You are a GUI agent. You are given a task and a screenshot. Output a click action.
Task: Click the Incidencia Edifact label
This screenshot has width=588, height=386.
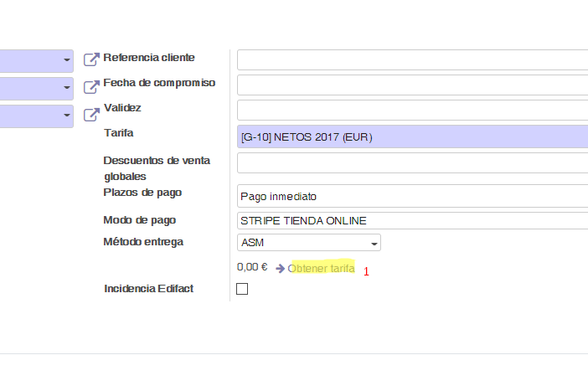pyautogui.click(x=148, y=288)
